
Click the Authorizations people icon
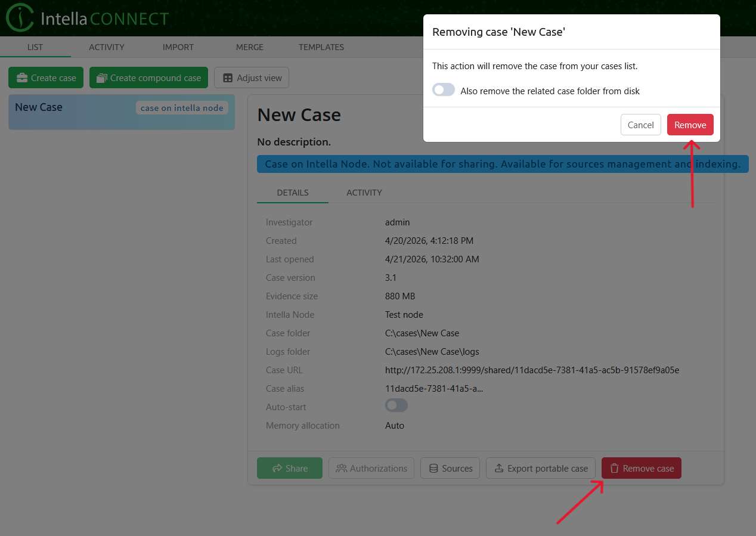pyautogui.click(x=341, y=469)
